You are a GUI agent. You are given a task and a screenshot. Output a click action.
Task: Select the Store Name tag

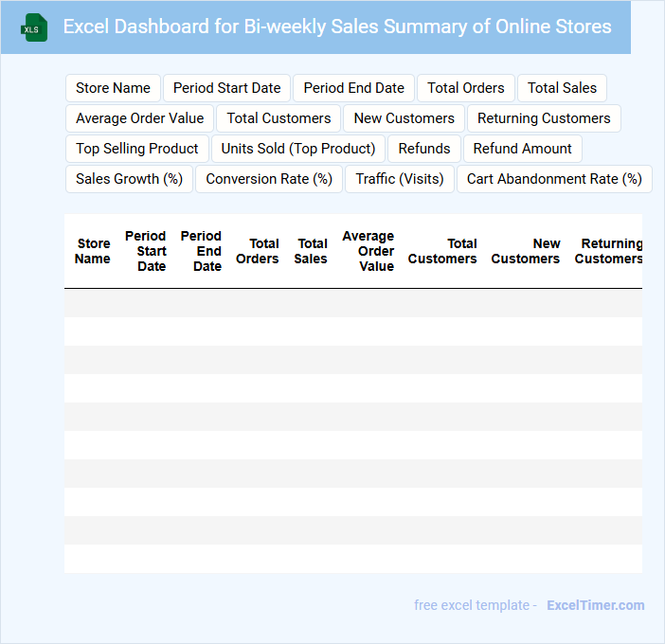tap(113, 88)
